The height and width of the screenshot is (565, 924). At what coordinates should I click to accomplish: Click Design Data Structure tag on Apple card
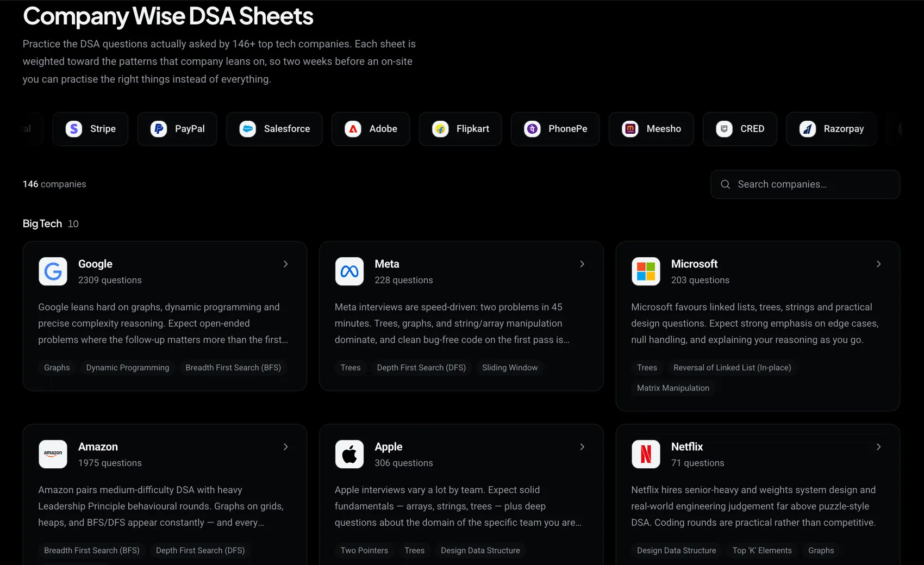click(480, 550)
